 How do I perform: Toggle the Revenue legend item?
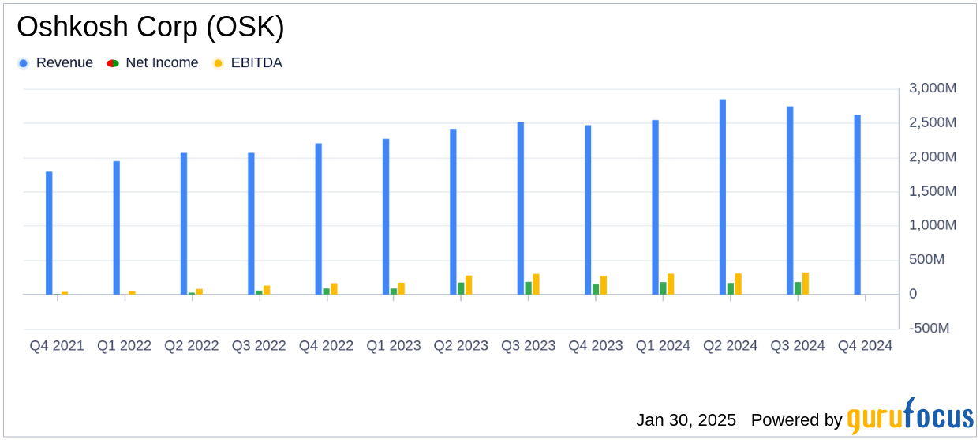point(55,63)
